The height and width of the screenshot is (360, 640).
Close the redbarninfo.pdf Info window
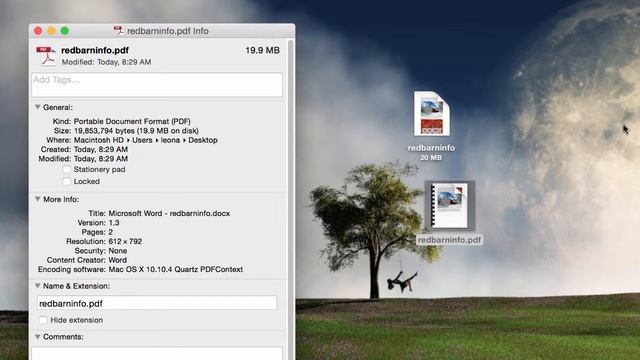(38, 31)
